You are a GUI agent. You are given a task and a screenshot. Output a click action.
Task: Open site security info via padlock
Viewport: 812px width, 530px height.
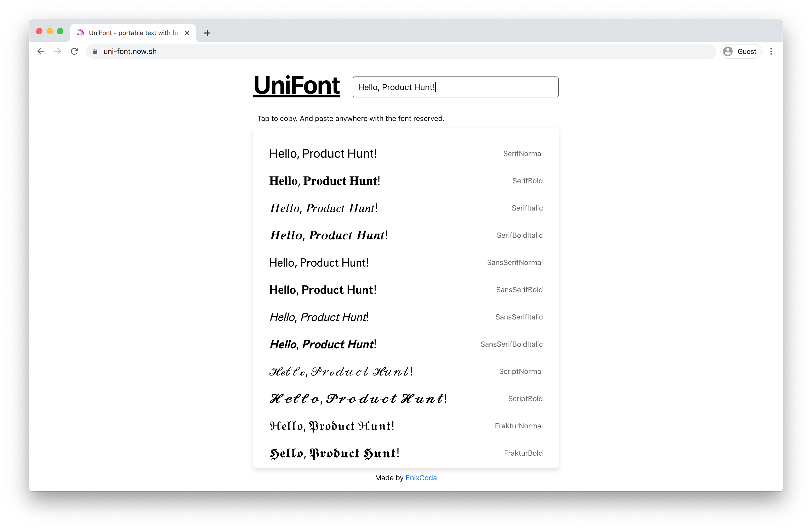point(95,51)
